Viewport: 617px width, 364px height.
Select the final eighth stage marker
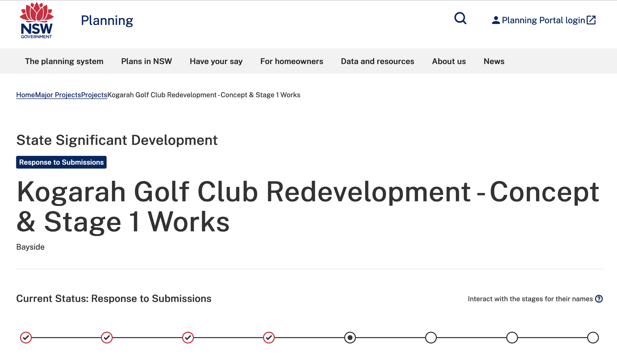(x=593, y=338)
